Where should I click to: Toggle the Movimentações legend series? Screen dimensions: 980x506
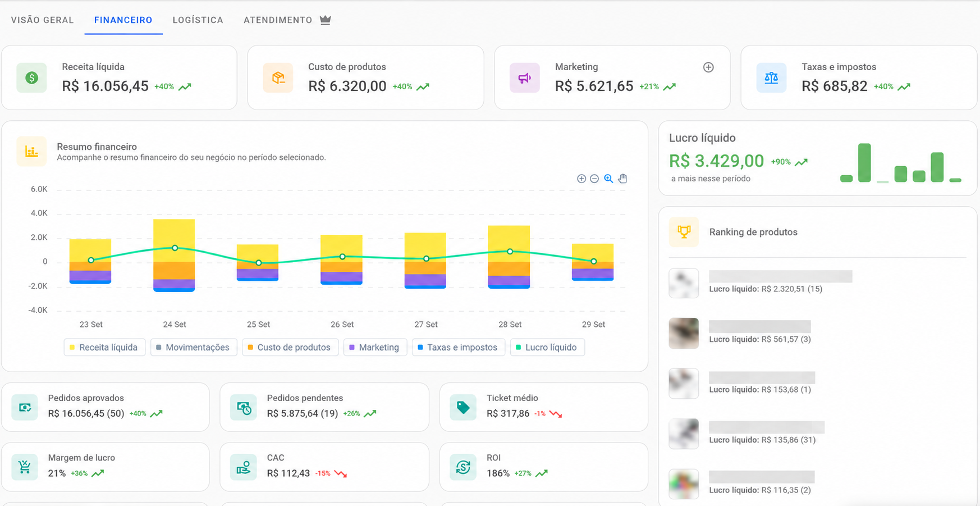coord(194,348)
